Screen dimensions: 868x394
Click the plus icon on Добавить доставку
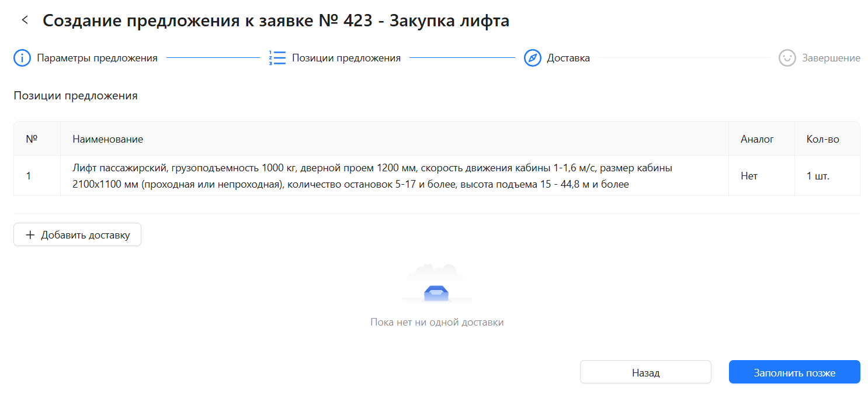pyautogui.click(x=30, y=235)
